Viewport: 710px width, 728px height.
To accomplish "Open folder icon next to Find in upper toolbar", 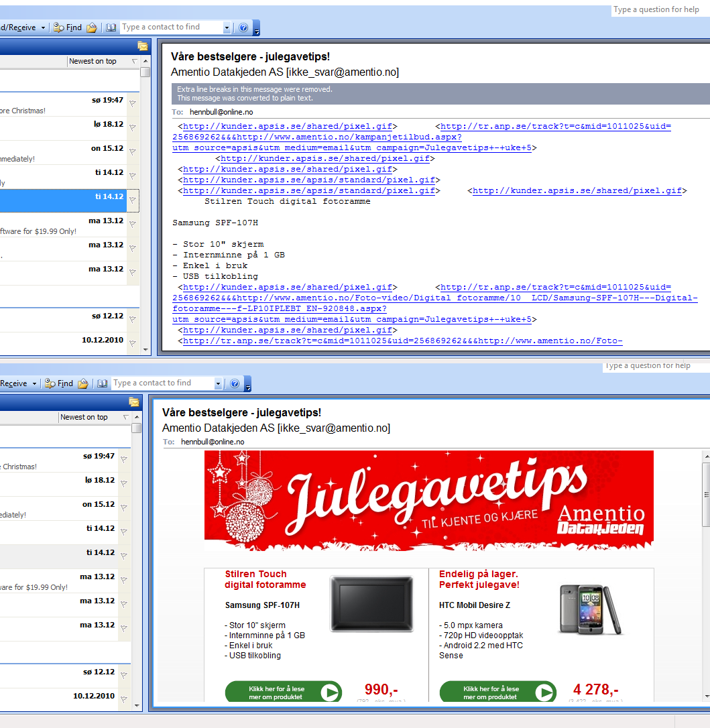I will pos(92,27).
